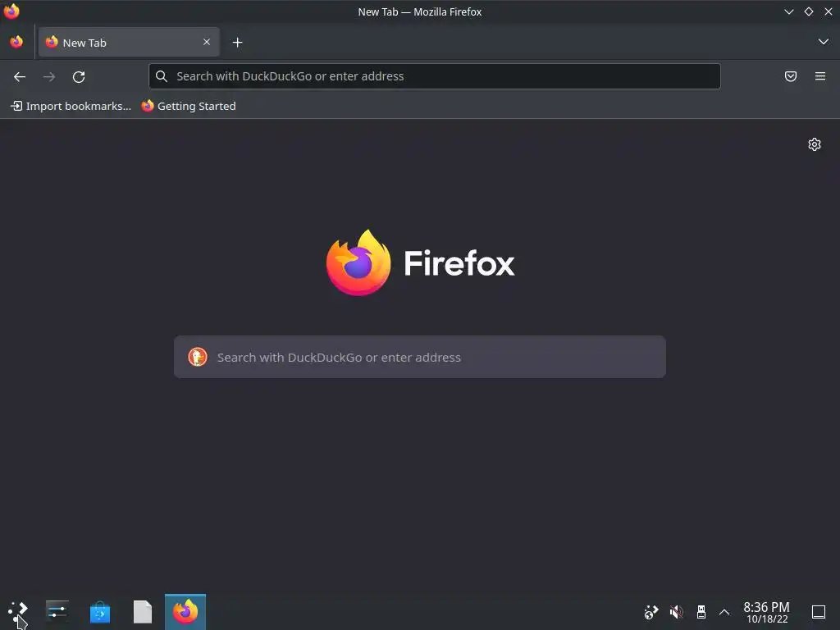This screenshot has width=840, height=630.
Task: Focus the center DuckDuckGo search box
Action: click(x=420, y=357)
